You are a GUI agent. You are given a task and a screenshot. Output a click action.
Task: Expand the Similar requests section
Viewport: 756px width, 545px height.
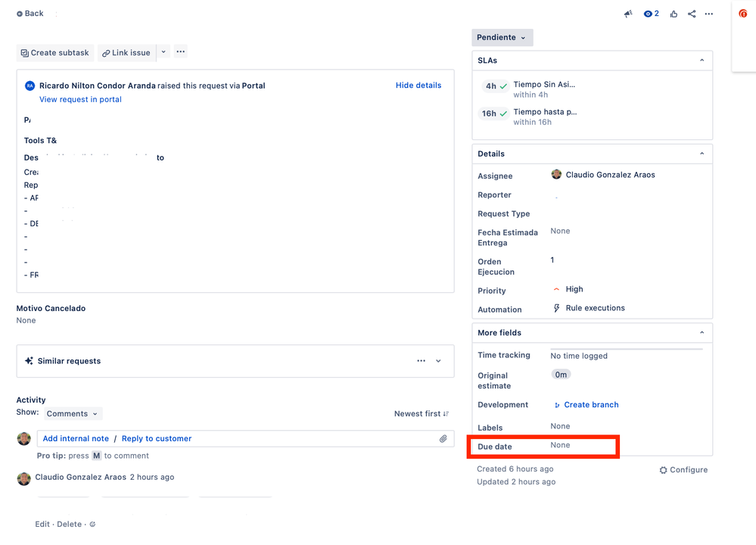(x=438, y=361)
